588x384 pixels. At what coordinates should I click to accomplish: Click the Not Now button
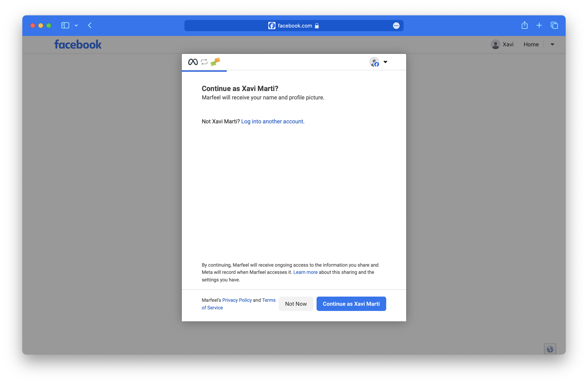point(296,304)
